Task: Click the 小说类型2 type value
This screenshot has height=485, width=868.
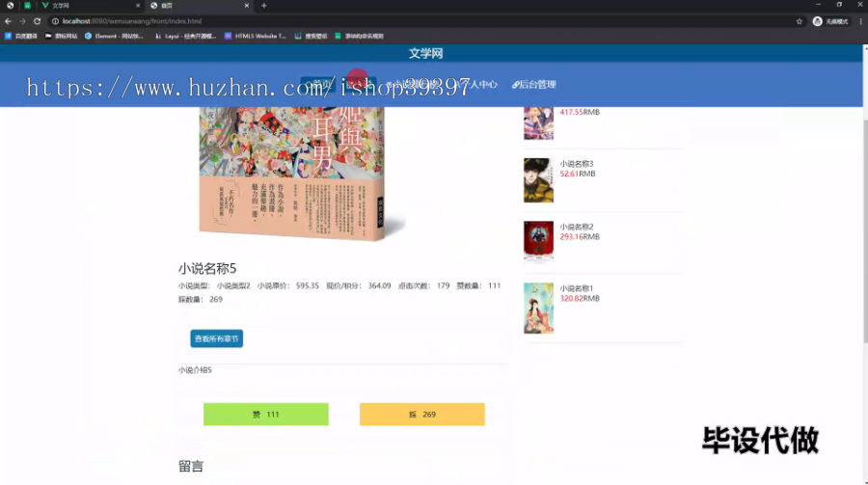Action: click(233, 285)
